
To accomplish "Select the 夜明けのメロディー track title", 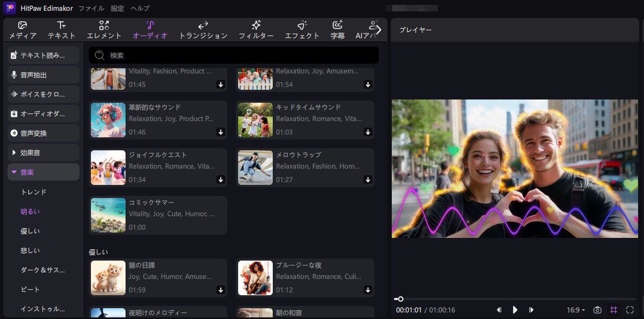I will click(x=157, y=313).
